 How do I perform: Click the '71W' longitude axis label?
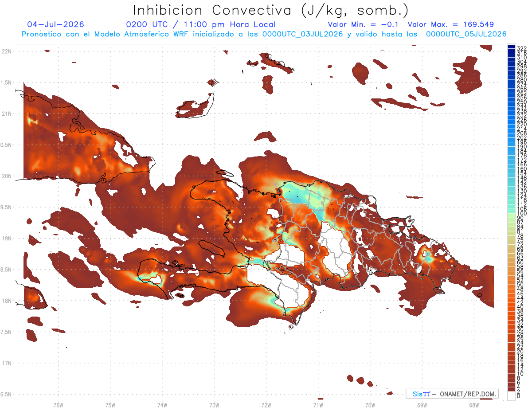[x=318, y=405]
